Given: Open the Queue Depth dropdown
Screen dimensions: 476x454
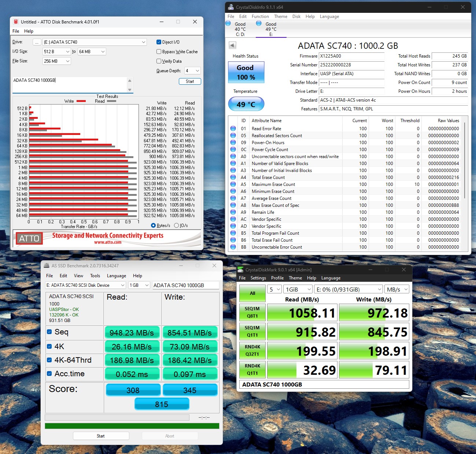Looking at the screenshot, I should tap(192, 71).
